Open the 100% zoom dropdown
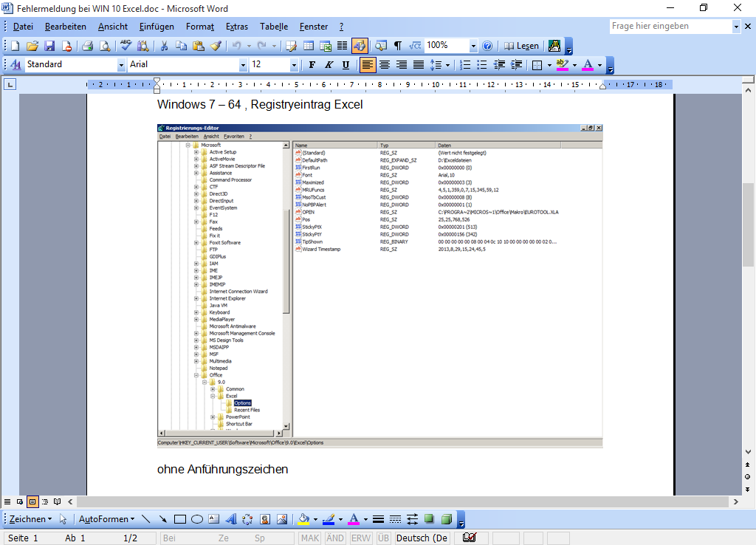The width and height of the screenshot is (756, 545). [x=473, y=46]
